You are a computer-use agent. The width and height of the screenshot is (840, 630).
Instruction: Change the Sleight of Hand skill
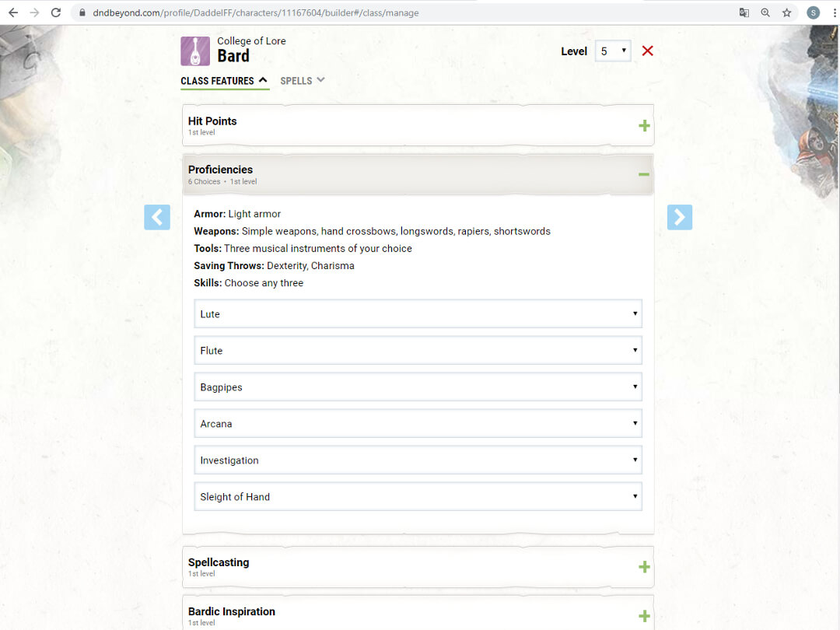point(418,497)
